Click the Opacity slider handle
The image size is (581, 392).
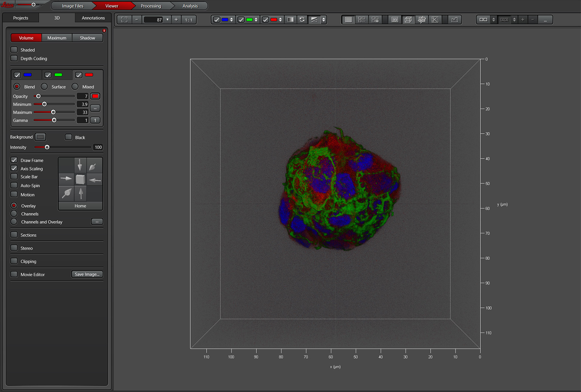[x=38, y=96]
